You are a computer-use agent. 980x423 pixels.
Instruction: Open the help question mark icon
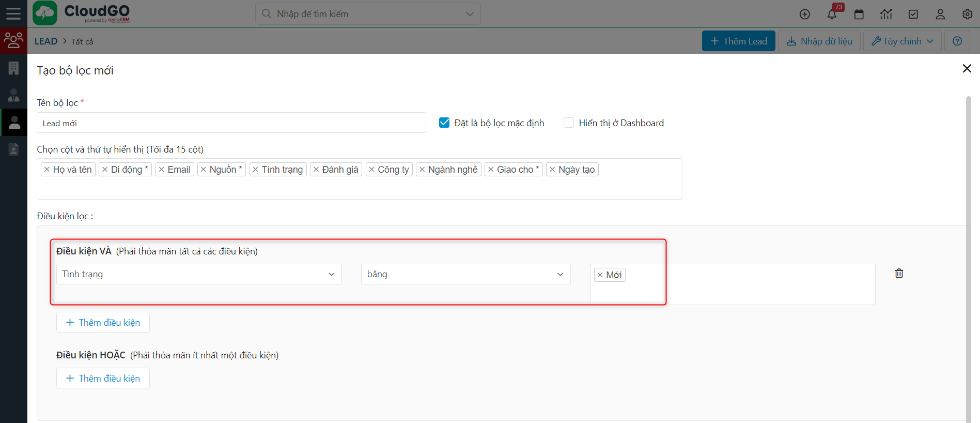(957, 41)
